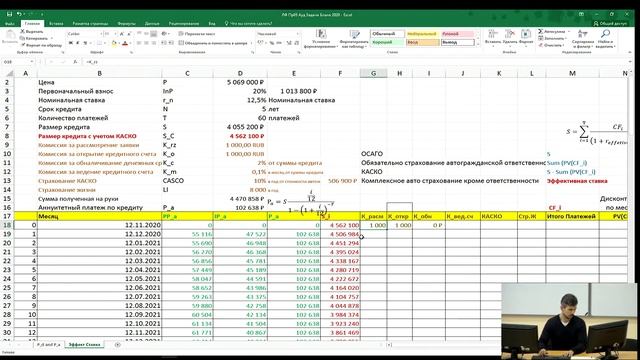Open the File (Файл) tab
This screenshot has height=360, width=640.
(x=9, y=24)
